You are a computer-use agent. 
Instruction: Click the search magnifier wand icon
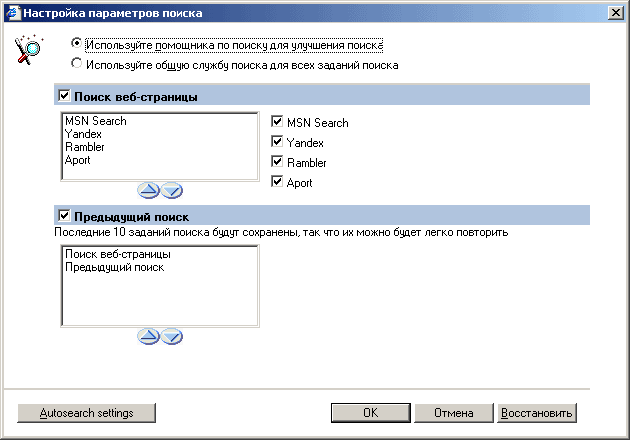pyautogui.click(x=28, y=50)
